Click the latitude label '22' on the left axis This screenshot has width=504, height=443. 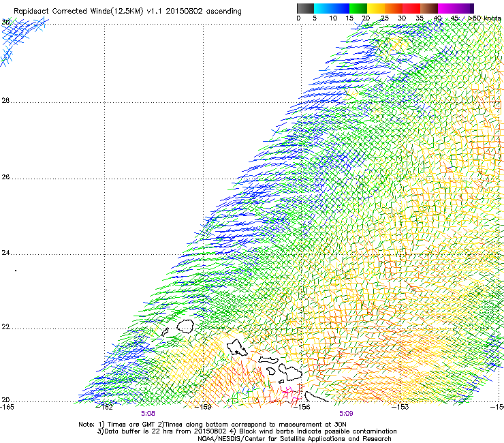tap(5, 327)
